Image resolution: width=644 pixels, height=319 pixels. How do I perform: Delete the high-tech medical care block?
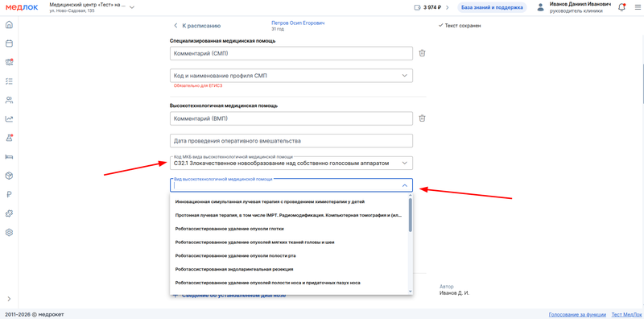(x=422, y=118)
